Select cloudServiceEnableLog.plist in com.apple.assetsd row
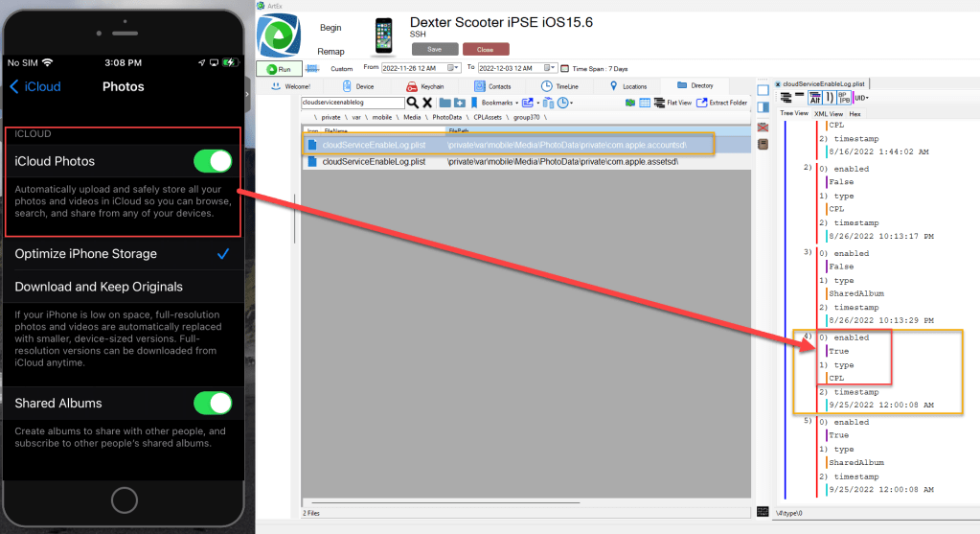980x534 pixels. (x=374, y=162)
